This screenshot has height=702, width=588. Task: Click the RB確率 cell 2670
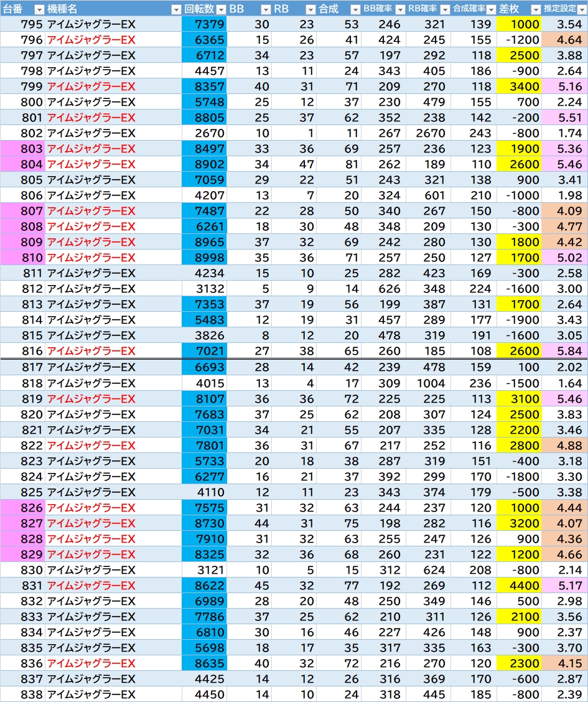[x=428, y=133]
